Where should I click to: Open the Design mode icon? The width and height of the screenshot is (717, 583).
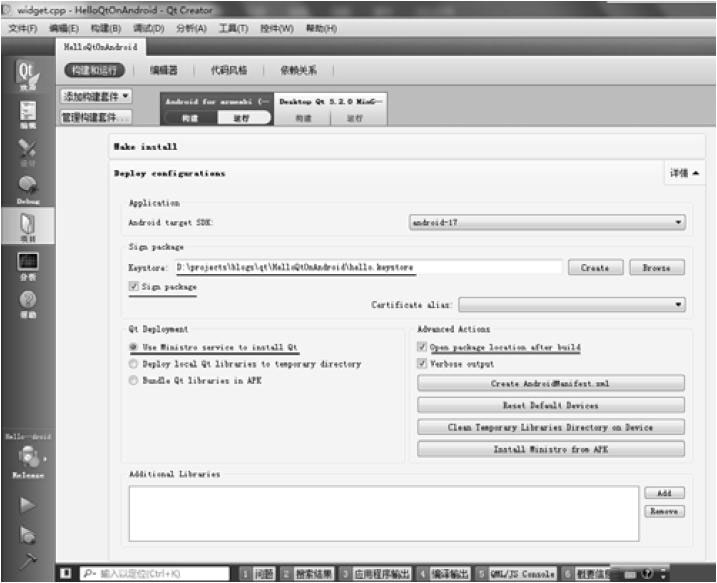point(27,153)
